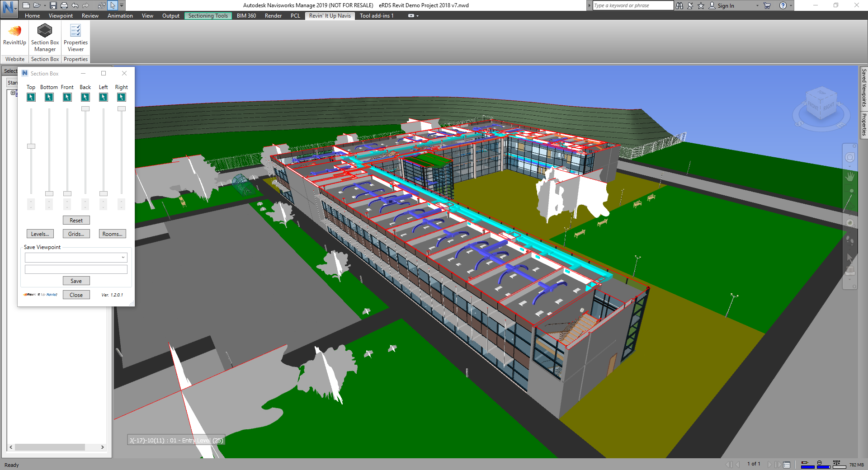Viewport: 868px width, 470px height.
Task: Open the Save Viewpoint combo box dropdown
Action: click(123, 258)
